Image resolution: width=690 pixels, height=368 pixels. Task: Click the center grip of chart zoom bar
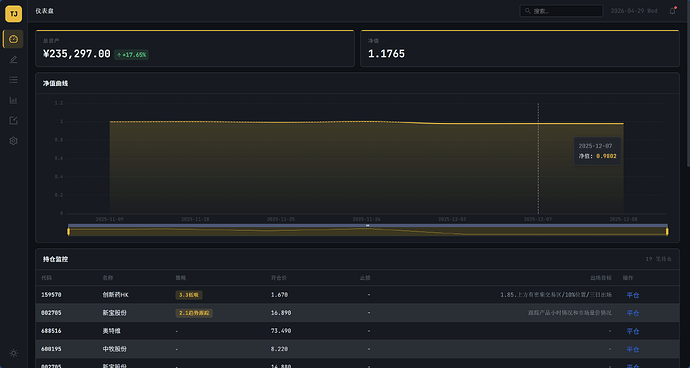[x=368, y=225]
